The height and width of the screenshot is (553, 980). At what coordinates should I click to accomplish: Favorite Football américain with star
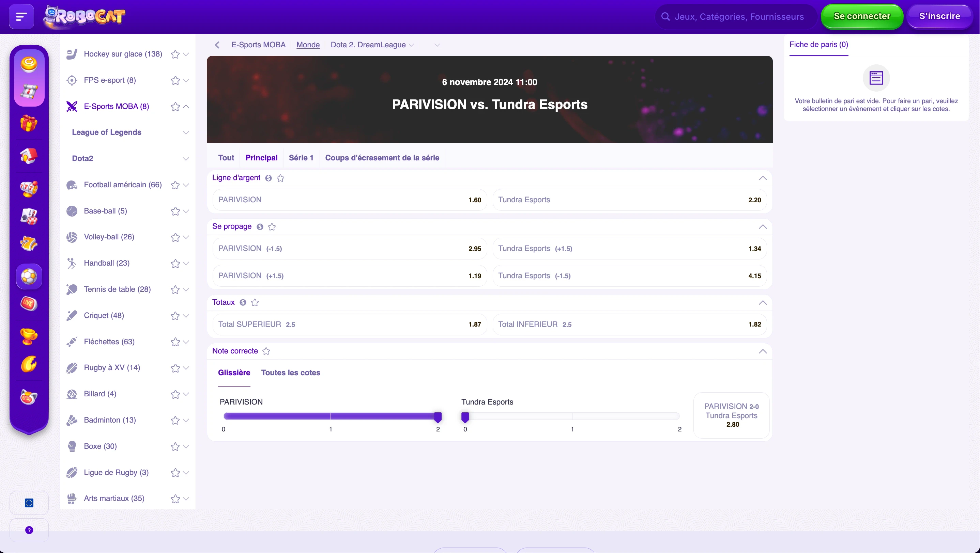175,185
